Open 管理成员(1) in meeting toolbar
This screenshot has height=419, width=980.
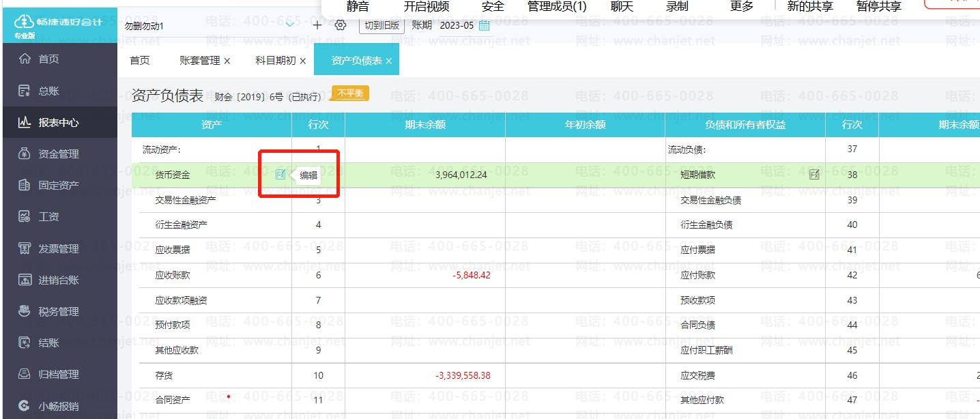[x=557, y=7]
